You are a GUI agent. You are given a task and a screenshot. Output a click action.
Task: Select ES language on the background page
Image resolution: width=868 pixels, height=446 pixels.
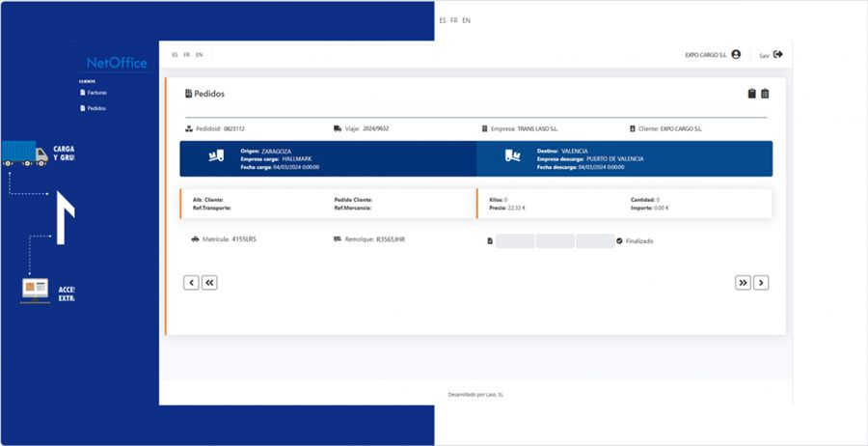(x=443, y=20)
